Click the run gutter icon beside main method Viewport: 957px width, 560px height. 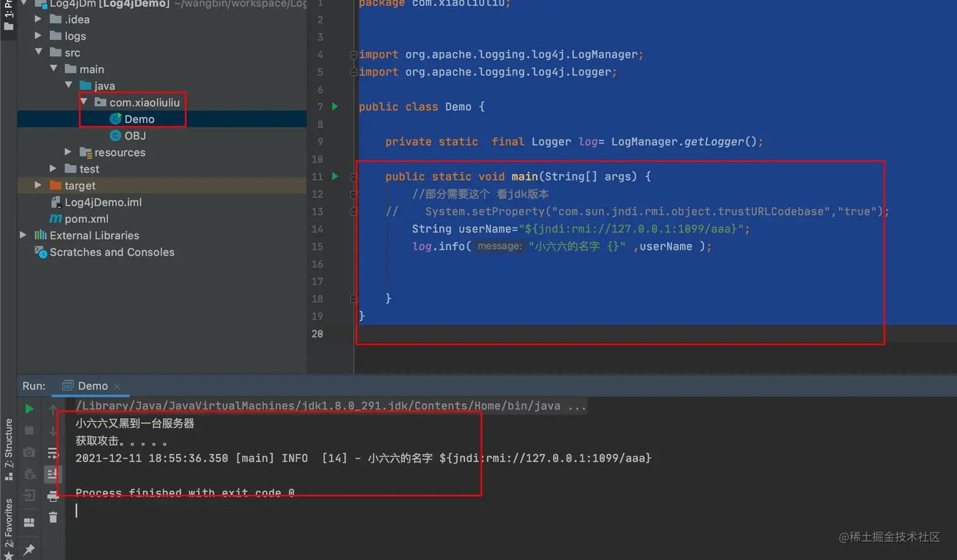(x=335, y=177)
